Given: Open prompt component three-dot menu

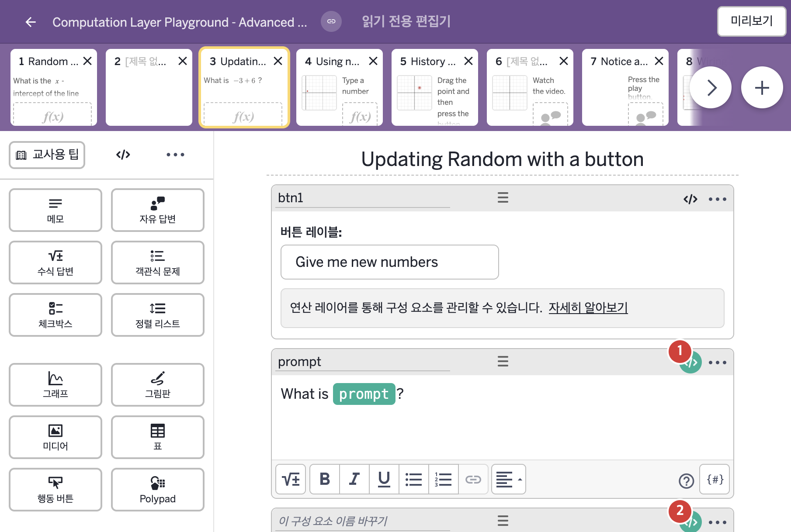Looking at the screenshot, I should [x=718, y=363].
